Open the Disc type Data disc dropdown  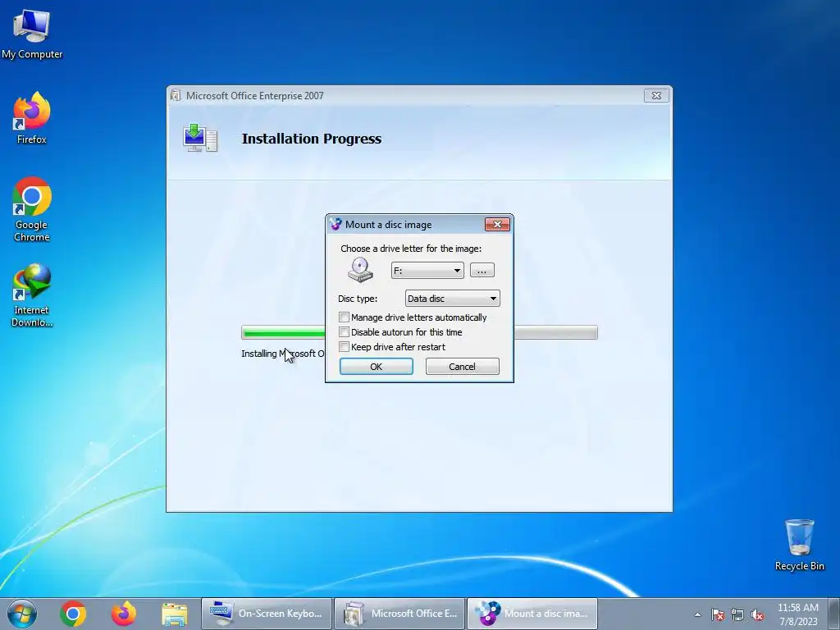tap(452, 299)
